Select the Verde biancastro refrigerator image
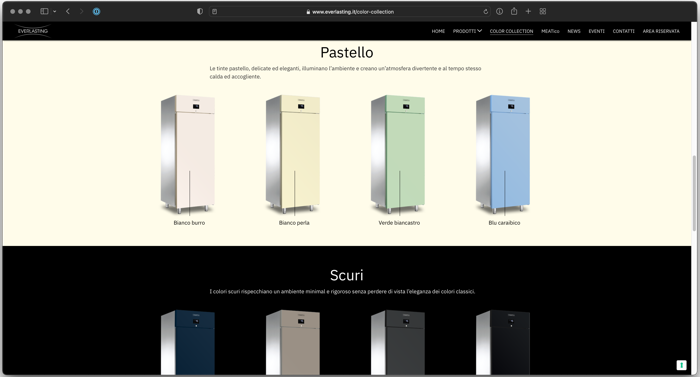Viewport: 700px width, 377px height. (398, 154)
